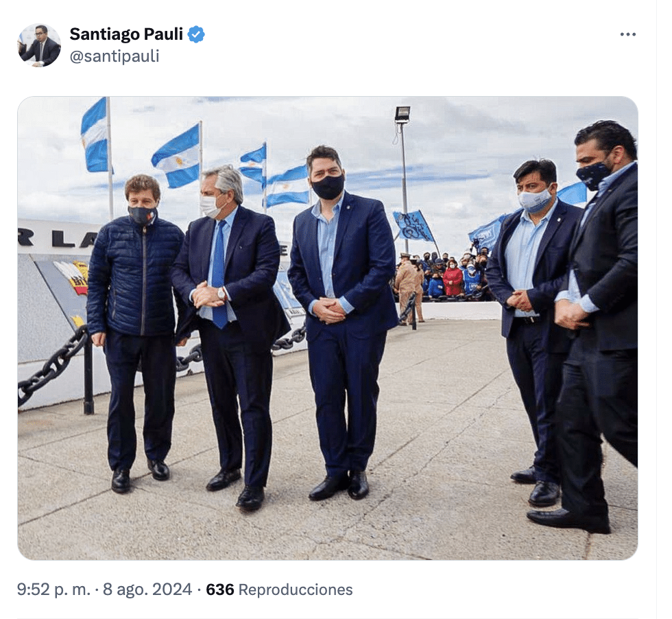
Task: Click the rightmost man in dark suit
Action: (x=600, y=326)
